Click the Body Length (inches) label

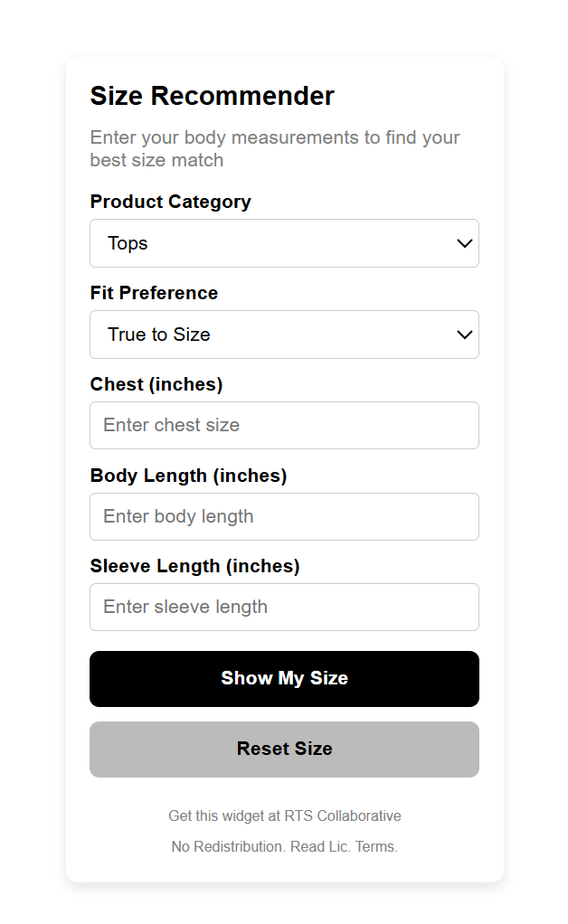[x=189, y=476]
